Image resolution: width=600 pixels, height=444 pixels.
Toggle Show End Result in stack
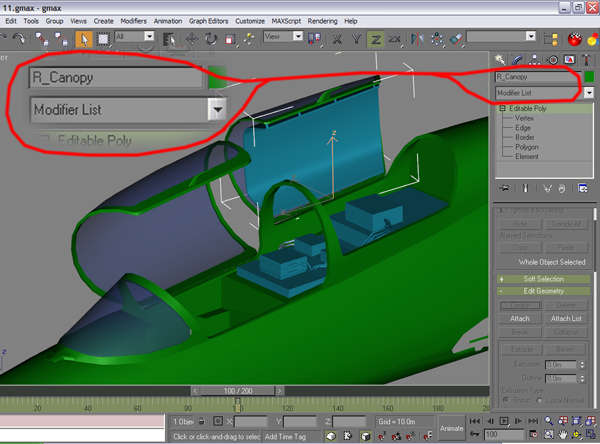point(526,188)
